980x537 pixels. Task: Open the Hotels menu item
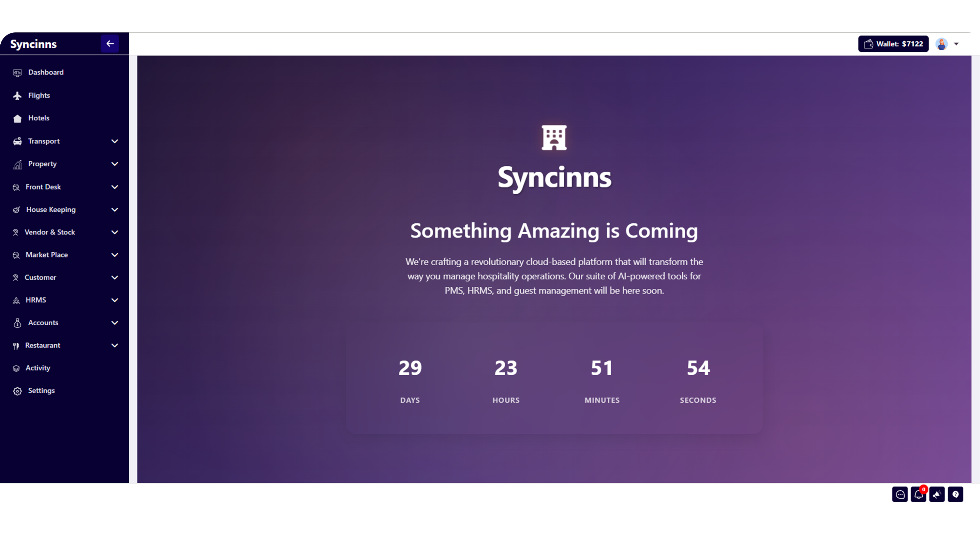tap(39, 118)
